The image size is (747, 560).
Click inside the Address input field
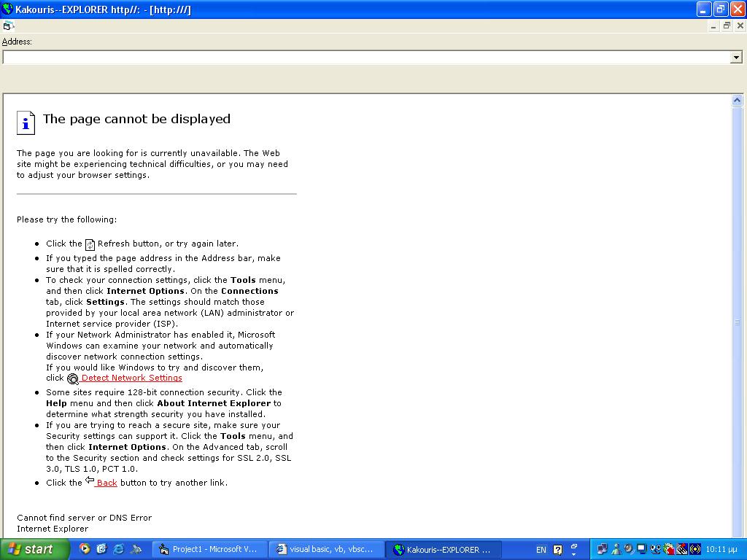pyautogui.click(x=365, y=58)
